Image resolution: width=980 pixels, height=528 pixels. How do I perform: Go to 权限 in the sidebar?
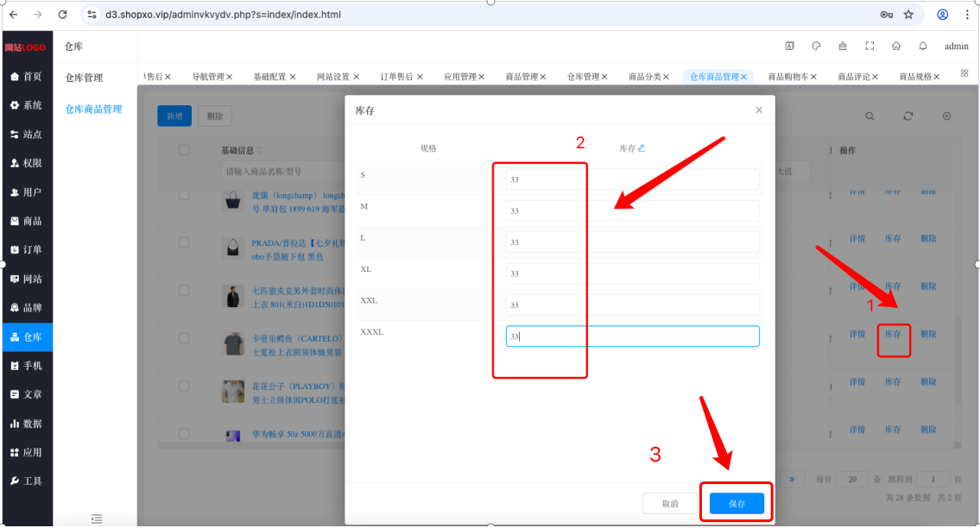coord(26,163)
